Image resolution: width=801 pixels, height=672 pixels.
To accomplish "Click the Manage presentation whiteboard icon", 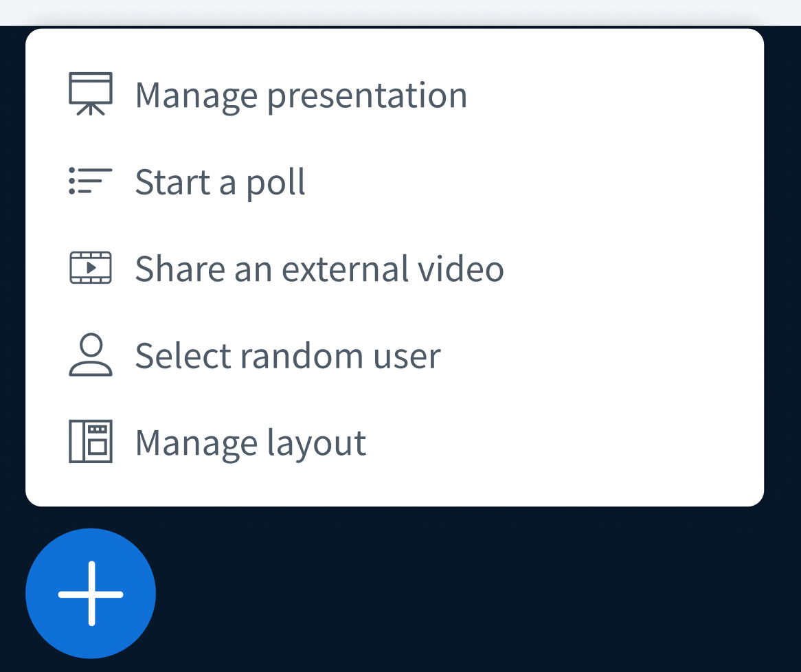I will pyautogui.click(x=90, y=93).
